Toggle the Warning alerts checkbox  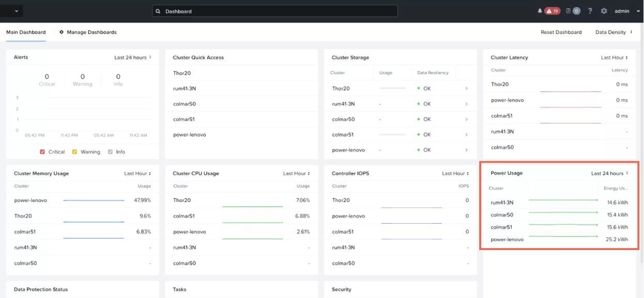[x=75, y=152]
